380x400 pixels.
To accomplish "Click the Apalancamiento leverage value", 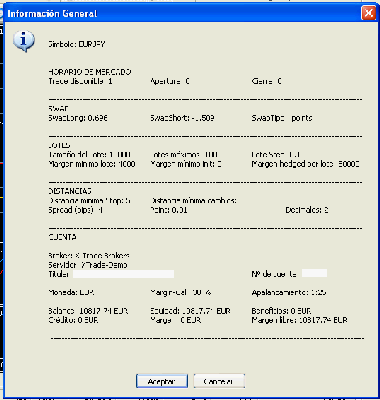I will tap(289, 292).
